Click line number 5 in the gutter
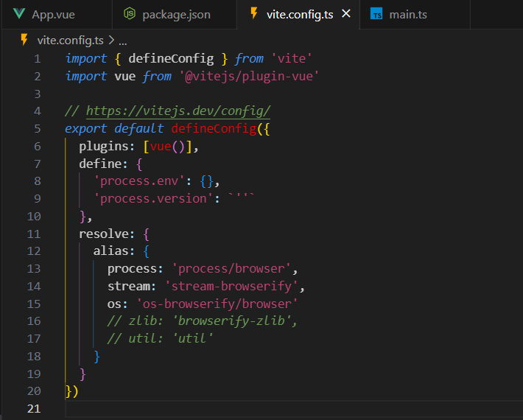This screenshot has height=420, width=523. click(38, 129)
